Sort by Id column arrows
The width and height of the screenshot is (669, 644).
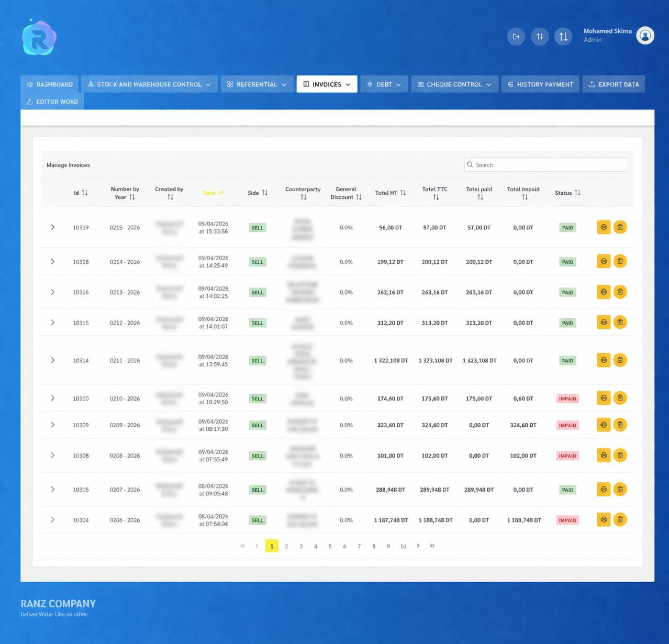[85, 193]
